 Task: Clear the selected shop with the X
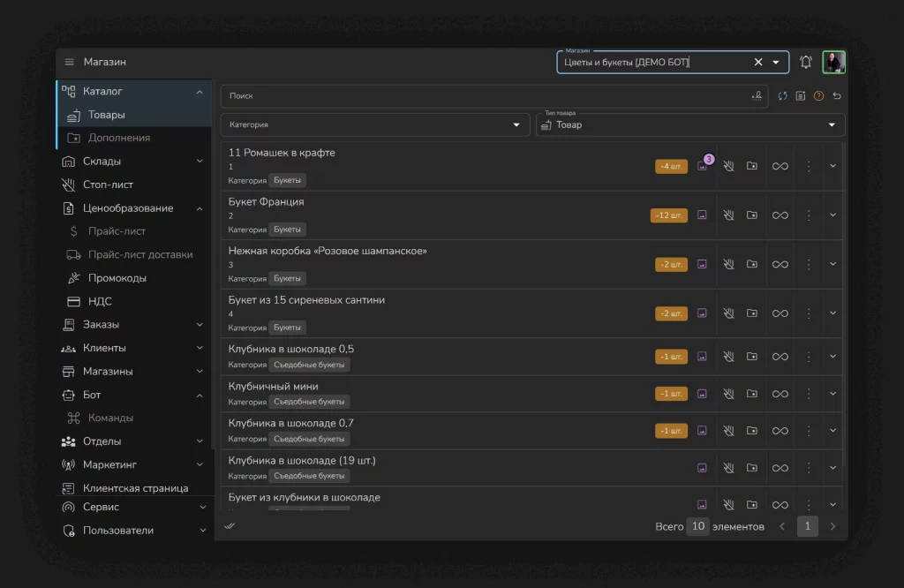click(x=758, y=62)
